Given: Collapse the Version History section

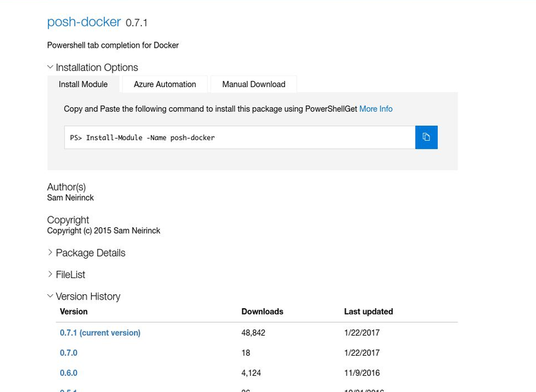Looking at the screenshot, I should coord(84,296).
